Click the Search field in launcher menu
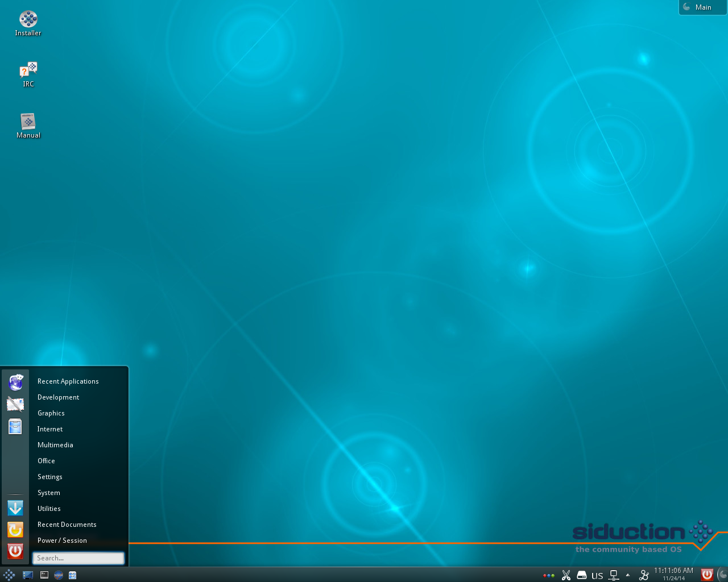This screenshot has height=582, width=728. click(78, 558)
